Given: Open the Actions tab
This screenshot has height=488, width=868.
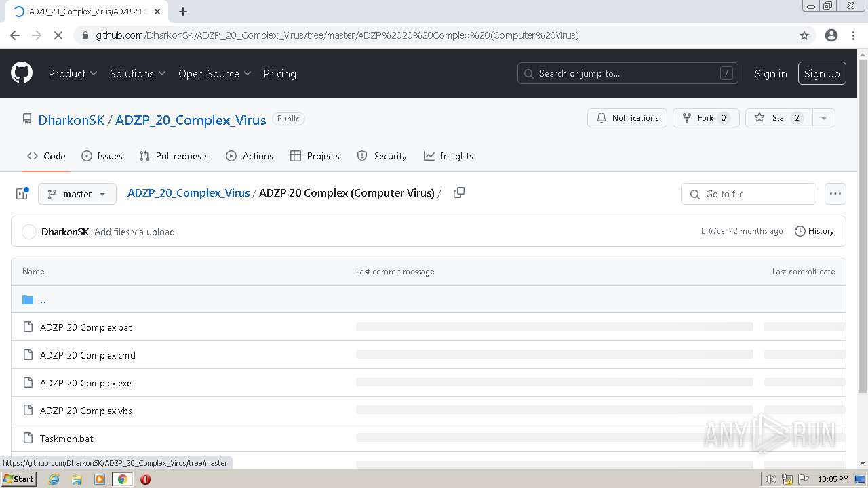Looking at the screenshot, I should point(250,156).
